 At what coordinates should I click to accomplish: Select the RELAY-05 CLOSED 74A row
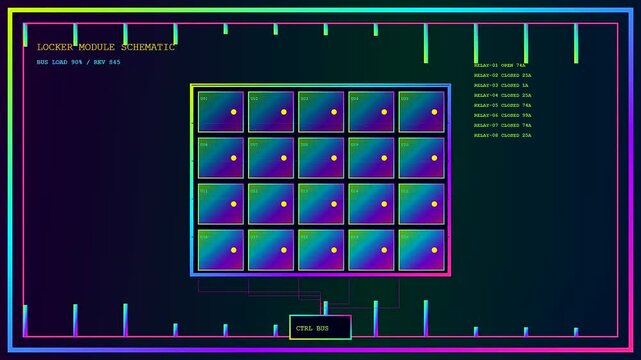pyautogui.click(x=503, y=105)
